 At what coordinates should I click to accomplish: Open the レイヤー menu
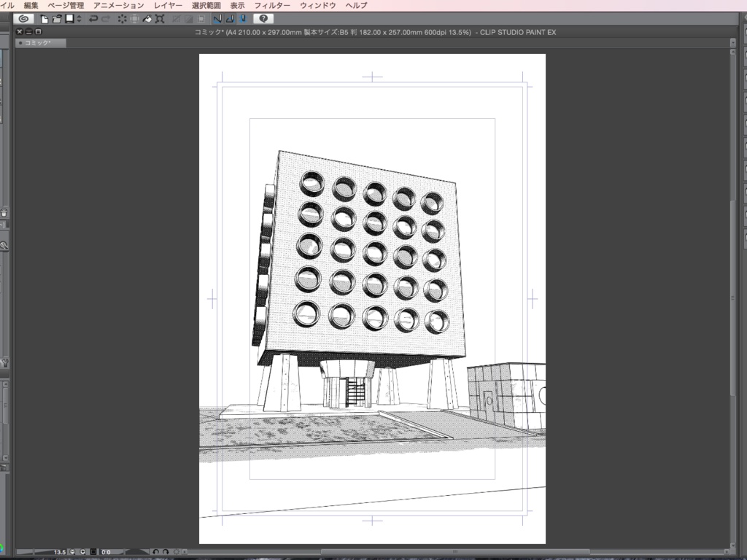168,4
